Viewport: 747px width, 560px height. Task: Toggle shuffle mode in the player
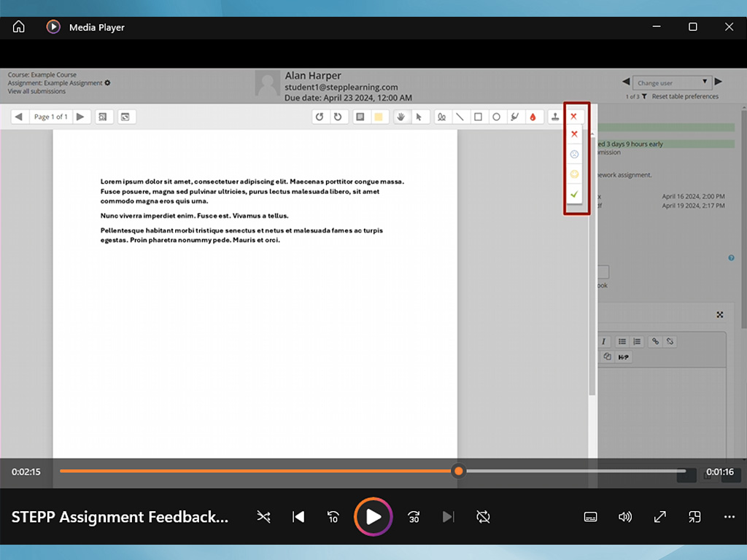click(263, 517)
